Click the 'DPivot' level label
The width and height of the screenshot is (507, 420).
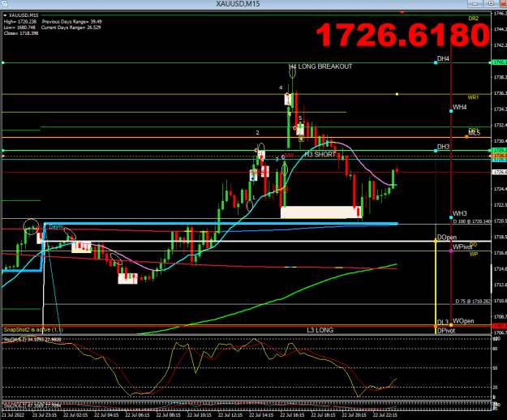pos(446,331)
